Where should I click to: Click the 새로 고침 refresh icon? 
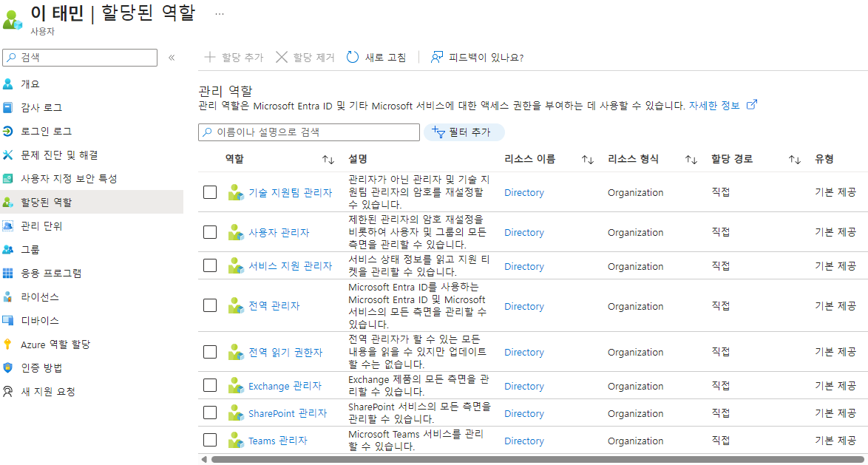coord(353,57)
